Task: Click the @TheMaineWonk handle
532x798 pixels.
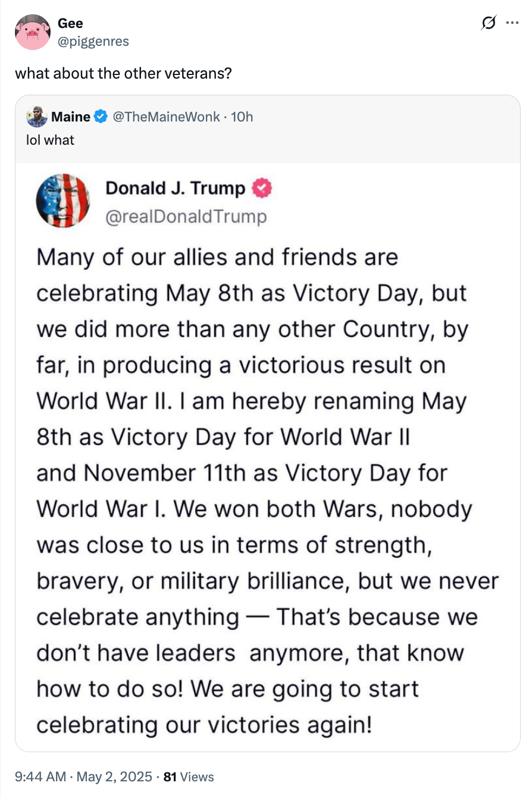Action: tap(165, 117)
